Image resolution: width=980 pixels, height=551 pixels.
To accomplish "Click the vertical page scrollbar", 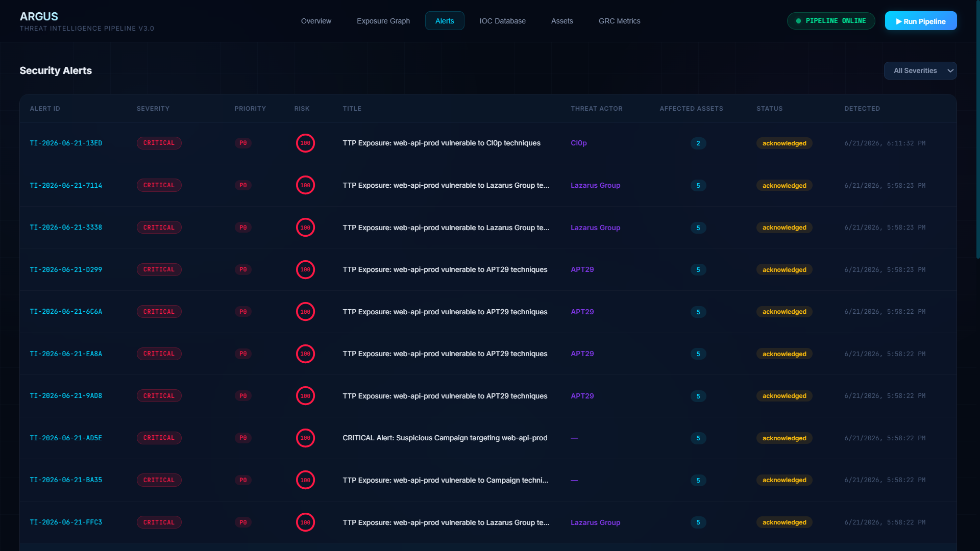I will click(x=978, y=129).
